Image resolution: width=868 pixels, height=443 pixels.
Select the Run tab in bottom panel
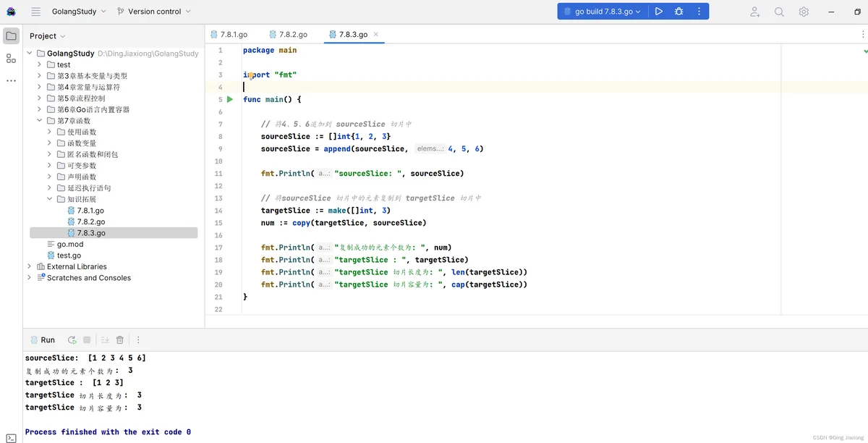coord(42,340)
